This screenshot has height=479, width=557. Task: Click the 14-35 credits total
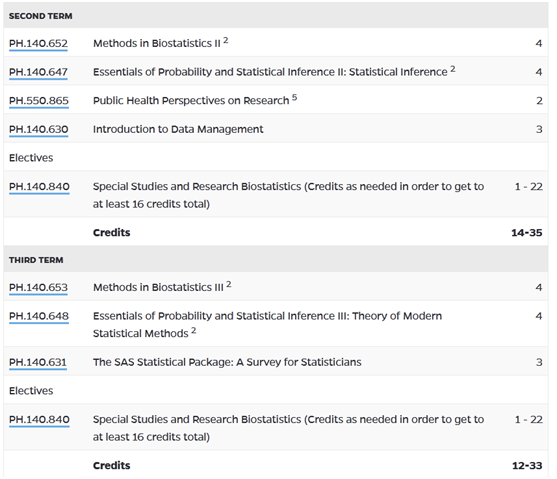[526, 233]
